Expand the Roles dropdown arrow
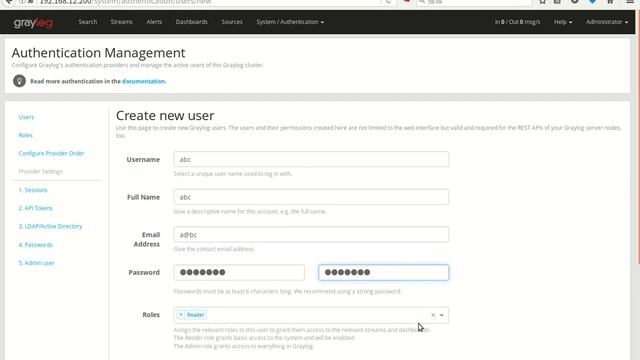 (x=442, y=315)
